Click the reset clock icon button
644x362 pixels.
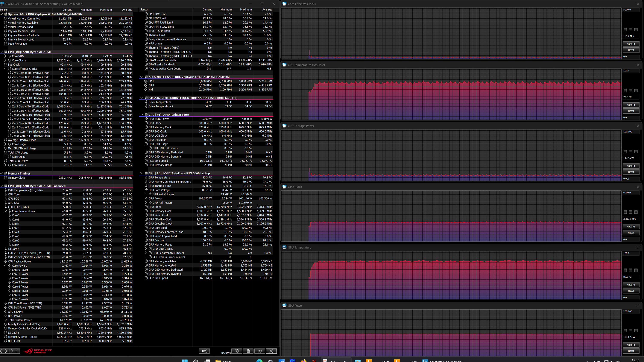(237, 351)
